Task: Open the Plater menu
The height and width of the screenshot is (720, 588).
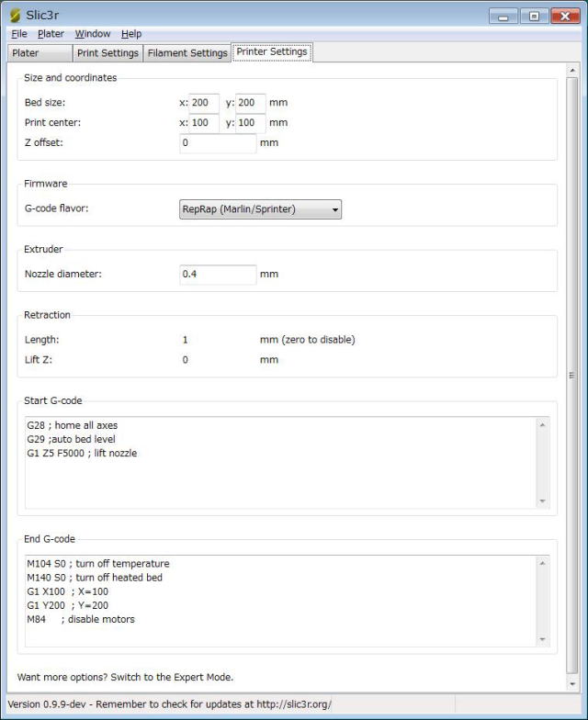Action: tap(51, 33)
